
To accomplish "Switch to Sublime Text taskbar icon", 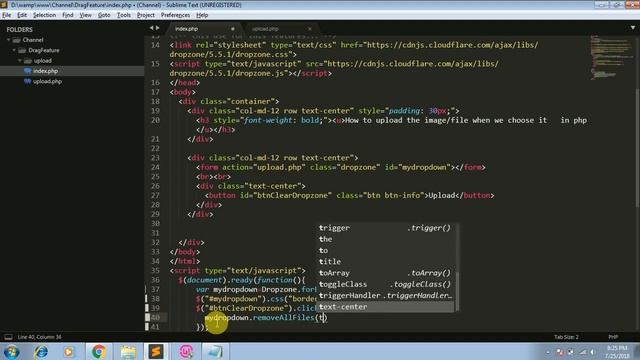I will pos(156,351).
